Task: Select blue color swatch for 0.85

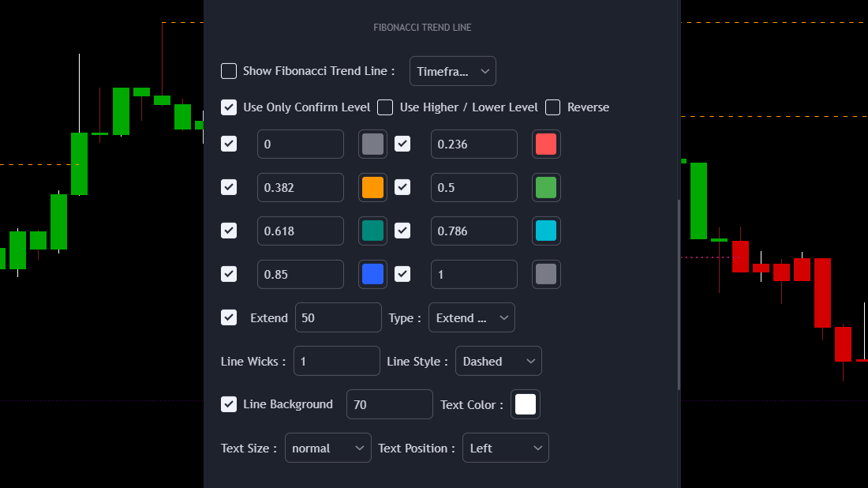Action: [372, 274]
